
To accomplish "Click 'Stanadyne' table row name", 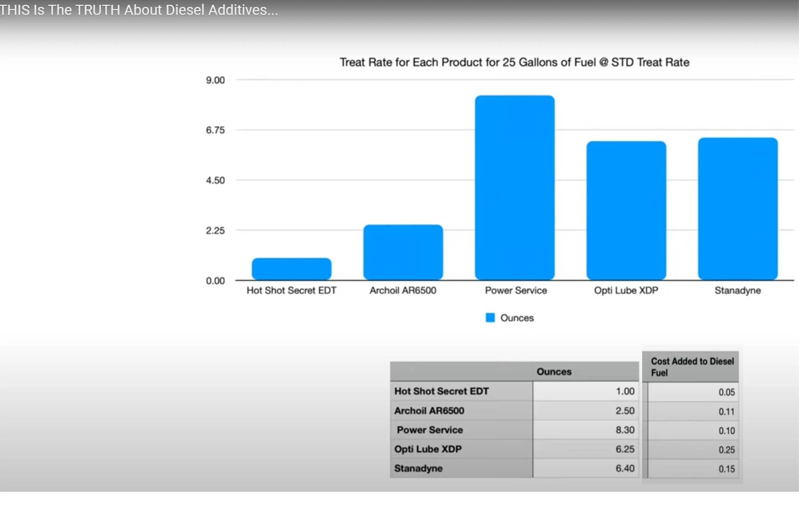I will [x=418, y=468].
